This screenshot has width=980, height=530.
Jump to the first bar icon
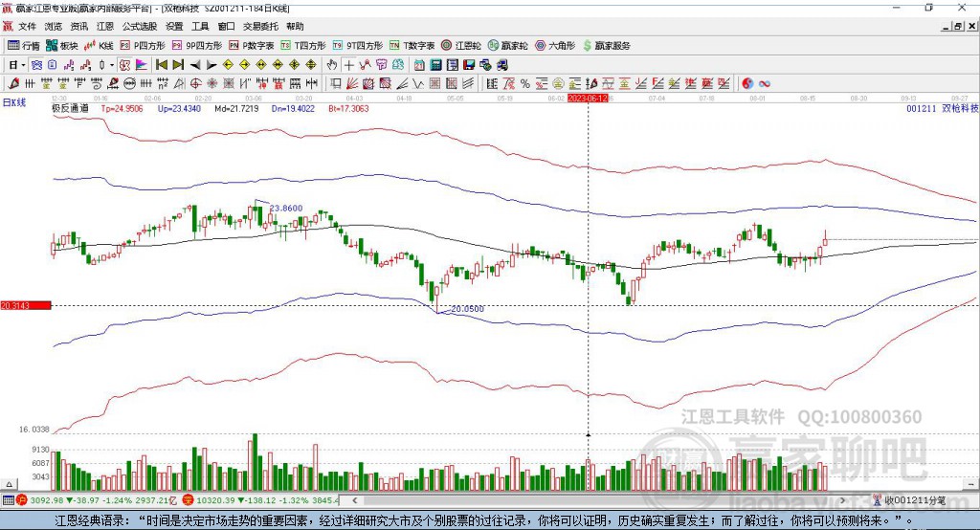[x=162, y=65]
